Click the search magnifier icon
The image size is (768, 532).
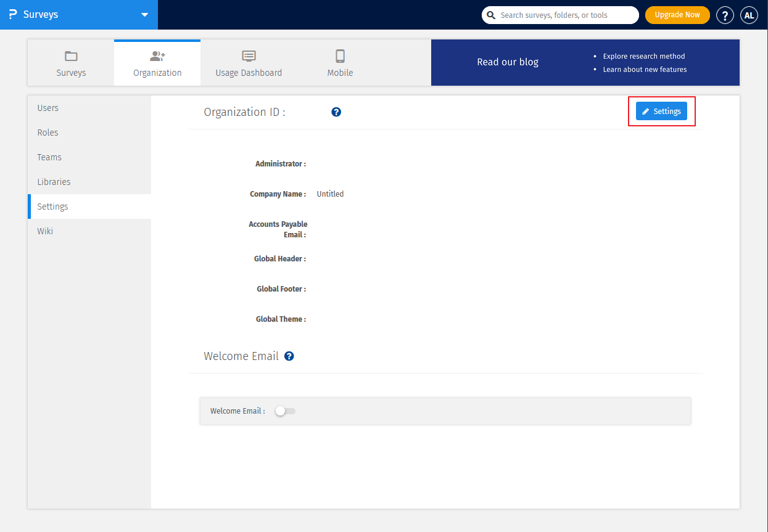[x=492, y=15]
